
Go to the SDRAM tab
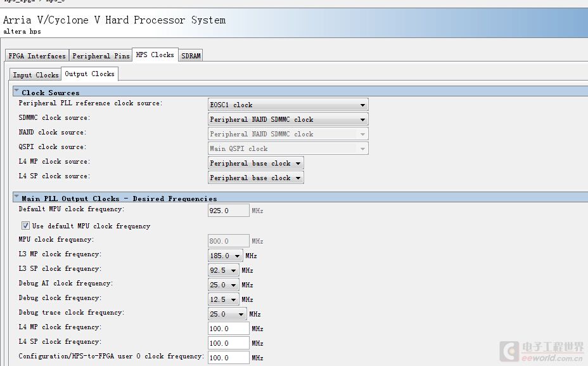pos(191,56)
